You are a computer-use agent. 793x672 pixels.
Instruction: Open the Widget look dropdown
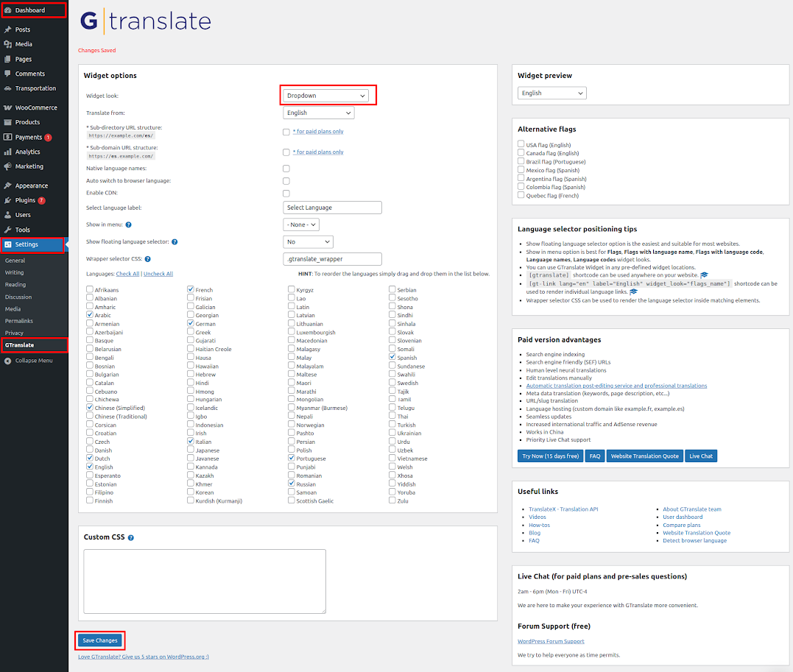point(326,96)
